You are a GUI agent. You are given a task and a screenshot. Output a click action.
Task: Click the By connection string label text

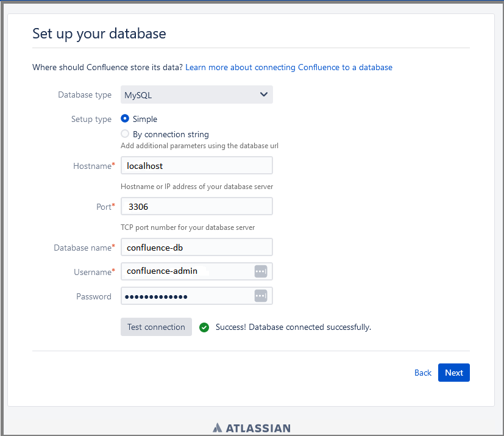click(x=171, y=134)
